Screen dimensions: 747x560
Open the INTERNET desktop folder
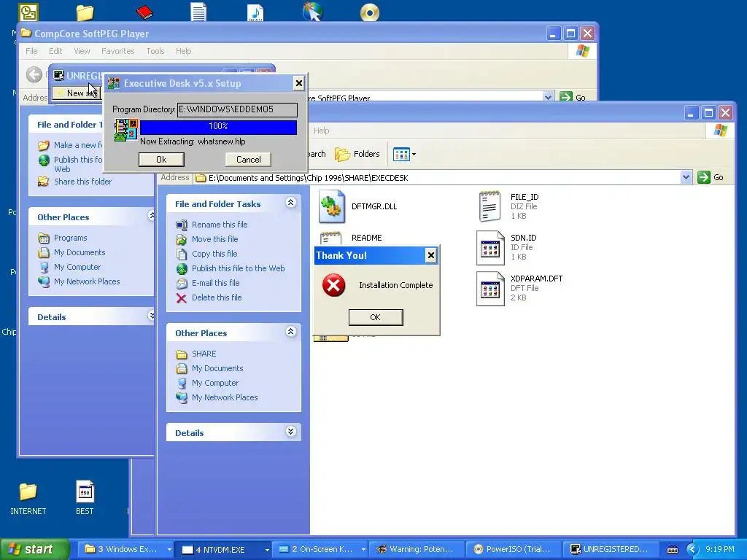coord(28,499)
